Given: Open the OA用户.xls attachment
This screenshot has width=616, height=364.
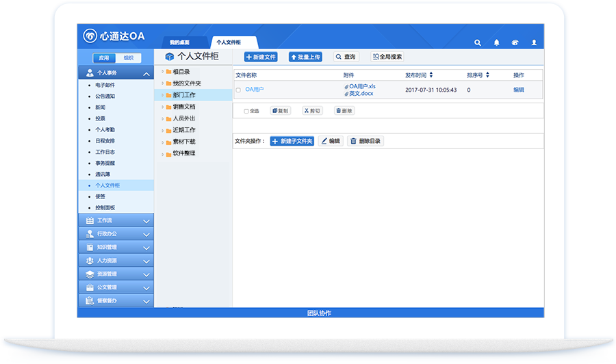Looking at the screenshot, I should [x=362, y=86].
